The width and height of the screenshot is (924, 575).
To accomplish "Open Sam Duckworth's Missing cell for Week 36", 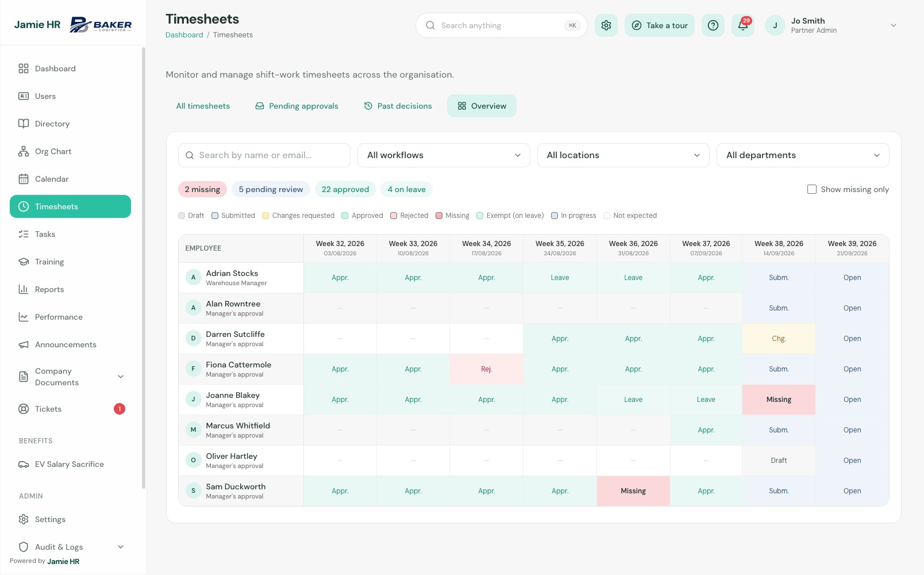I will pos(633,491).
